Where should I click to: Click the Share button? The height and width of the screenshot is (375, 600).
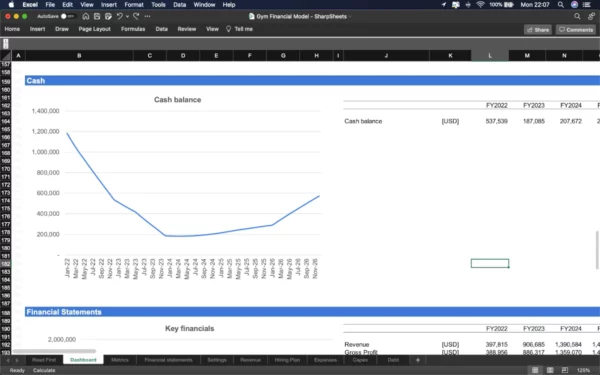tap(538, 30)
